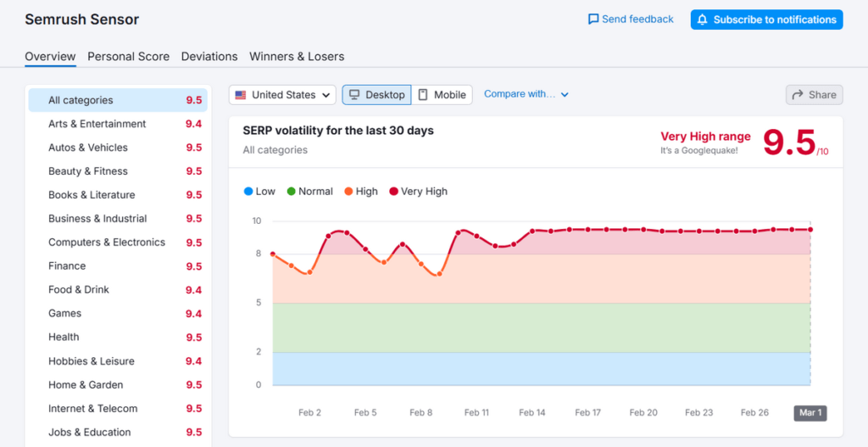Toggle the High orange legend dot
The height and width of the screenshot is (447, 868).
[348, 192]
